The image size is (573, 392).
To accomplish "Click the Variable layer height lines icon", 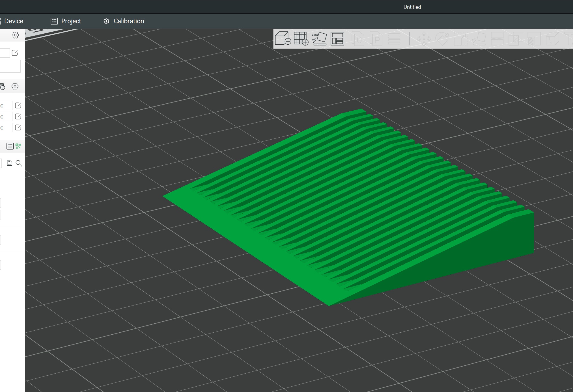I will [x=394, y=38].
